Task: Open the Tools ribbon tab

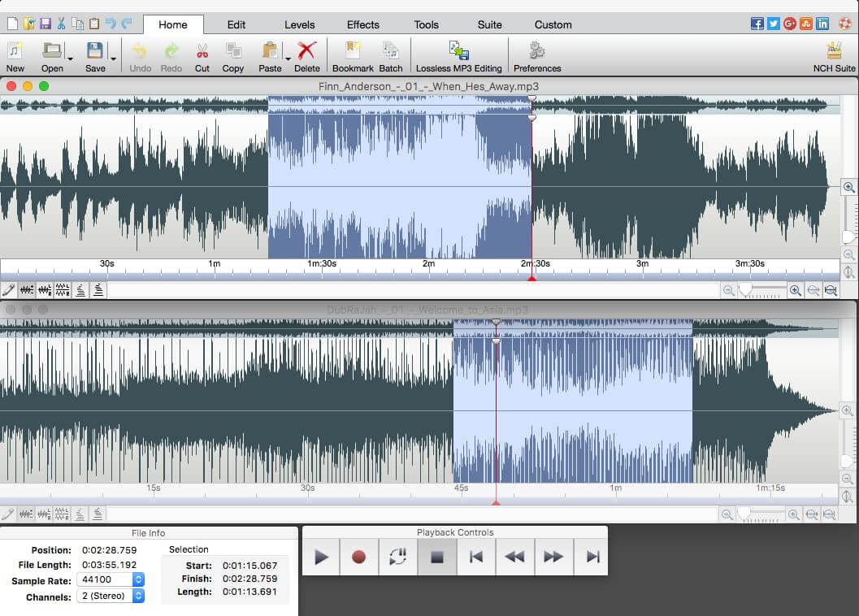Action: point(426,24)
